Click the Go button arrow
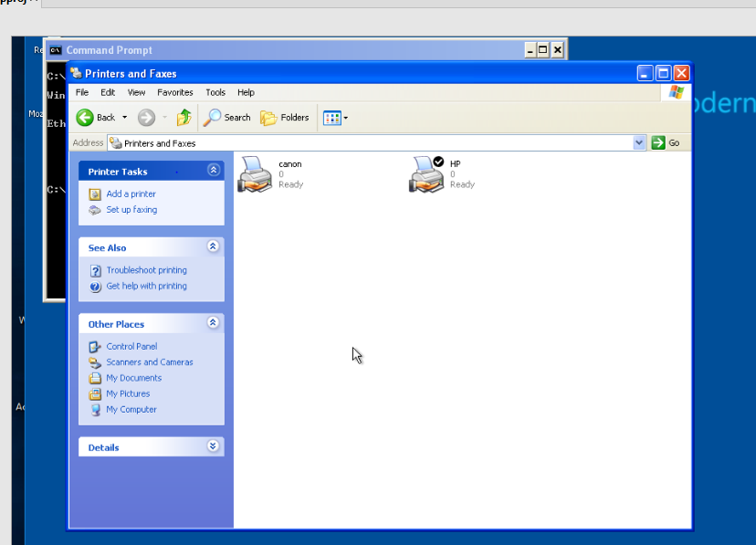This screenshot has height=545, width=756. 658,142
